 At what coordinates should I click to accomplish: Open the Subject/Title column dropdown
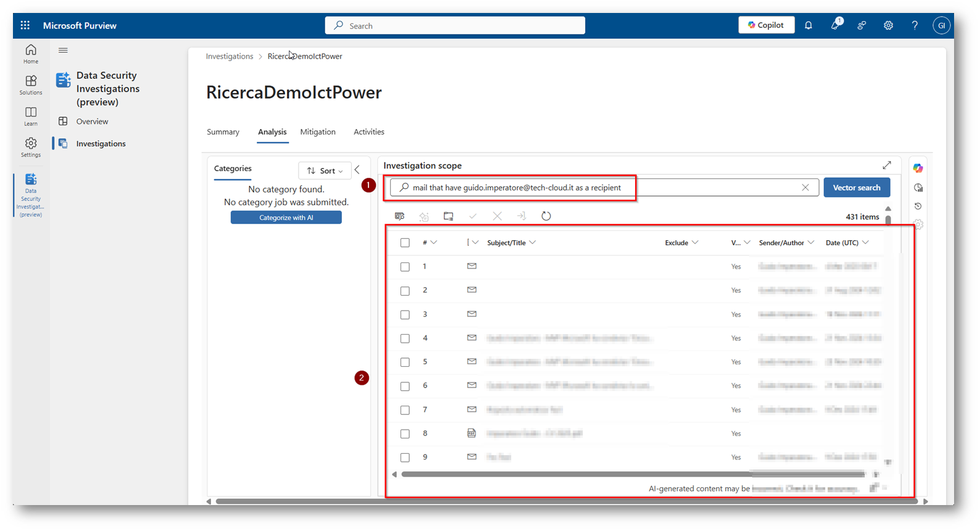(x=533, y=243)
